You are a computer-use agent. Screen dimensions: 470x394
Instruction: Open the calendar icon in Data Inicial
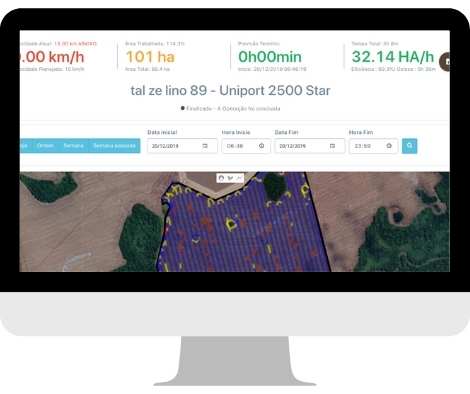[x=205, y=146]
